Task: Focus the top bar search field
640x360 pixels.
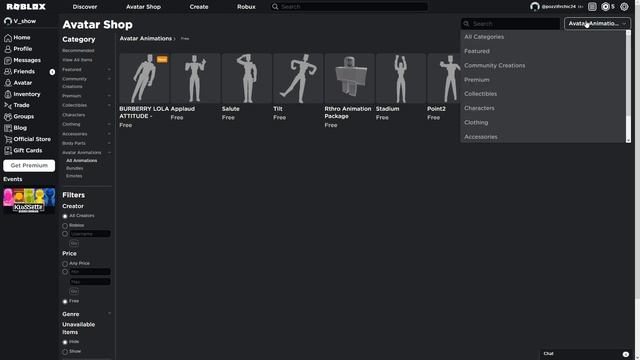Action: pos(349,7)
